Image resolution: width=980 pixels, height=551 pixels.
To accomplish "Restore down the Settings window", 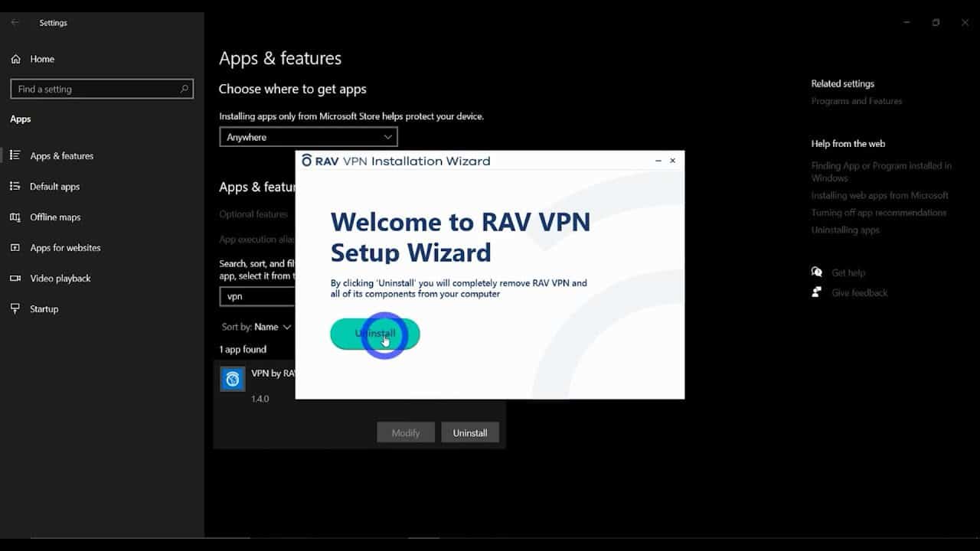I will pos(936,23).
